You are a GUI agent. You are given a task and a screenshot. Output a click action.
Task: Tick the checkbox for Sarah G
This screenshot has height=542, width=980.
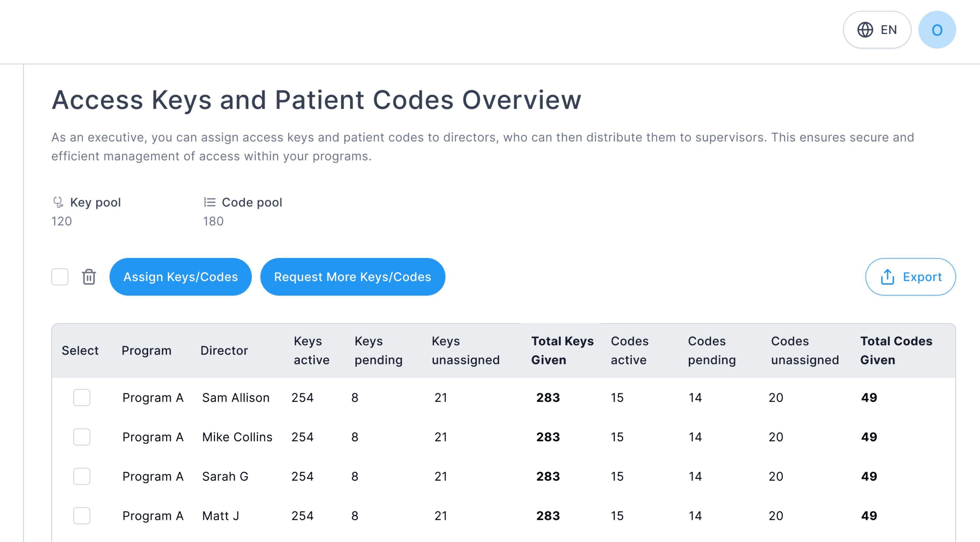point(81,477)
